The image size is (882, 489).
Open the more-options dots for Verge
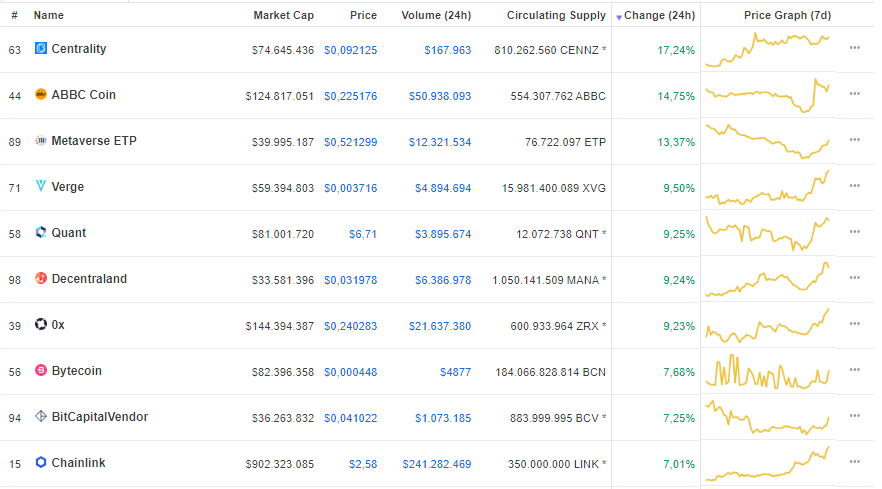pyautogui.click(x=854, y=186)
